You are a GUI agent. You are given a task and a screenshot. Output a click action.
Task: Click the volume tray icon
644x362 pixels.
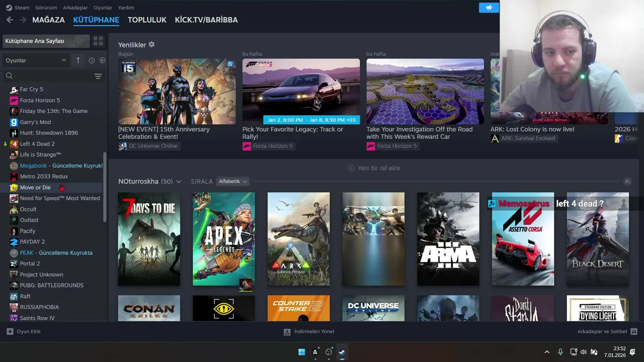[x=584, y=352]
